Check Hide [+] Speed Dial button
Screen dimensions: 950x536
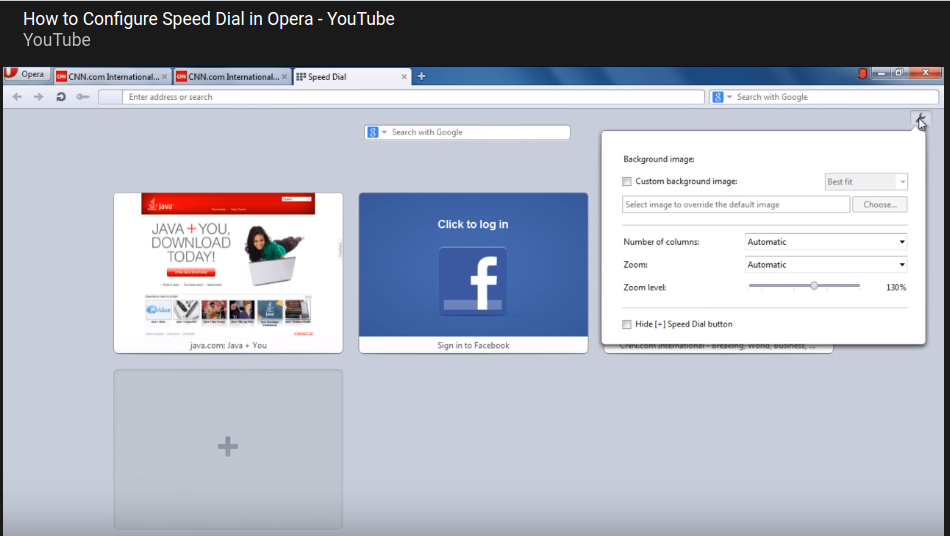tap(627, 324)
